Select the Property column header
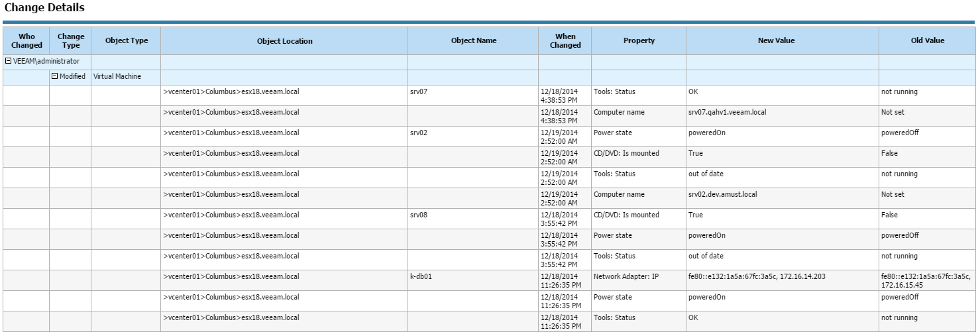This screenshot has height=334, width=980. (x=639, y=41)
